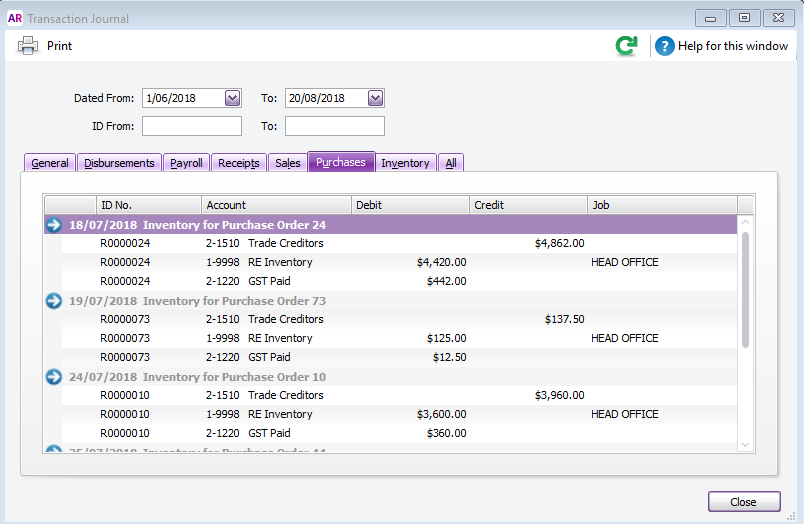804x524 pixels.
Task: Click scroll down arrow of journal list
Action: (746, 445)
